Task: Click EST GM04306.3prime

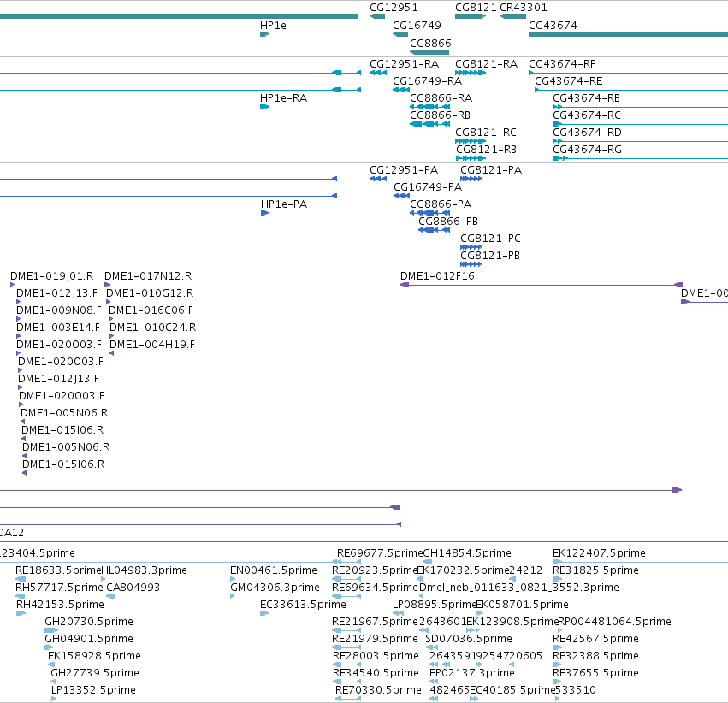Action: (275, 588)
